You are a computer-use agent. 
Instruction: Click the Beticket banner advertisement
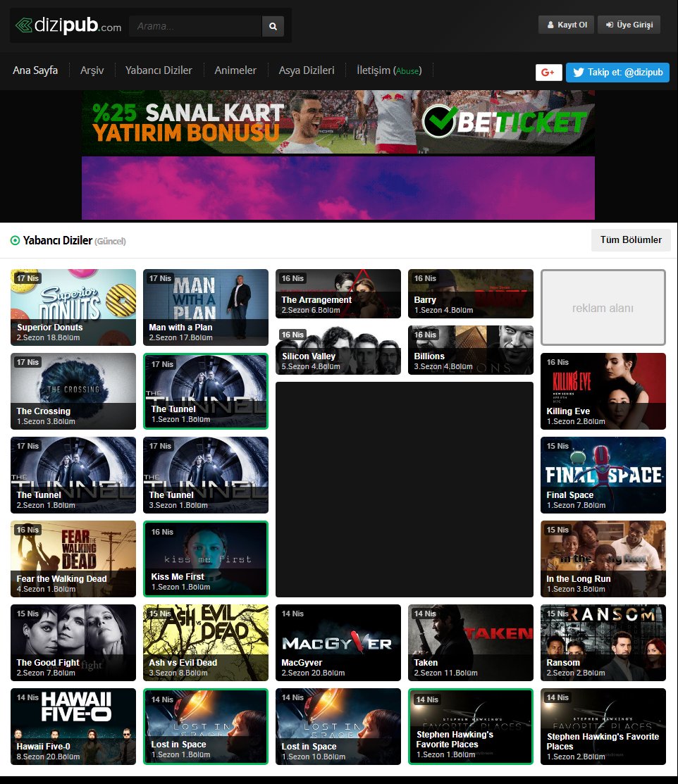click(338, 121)
